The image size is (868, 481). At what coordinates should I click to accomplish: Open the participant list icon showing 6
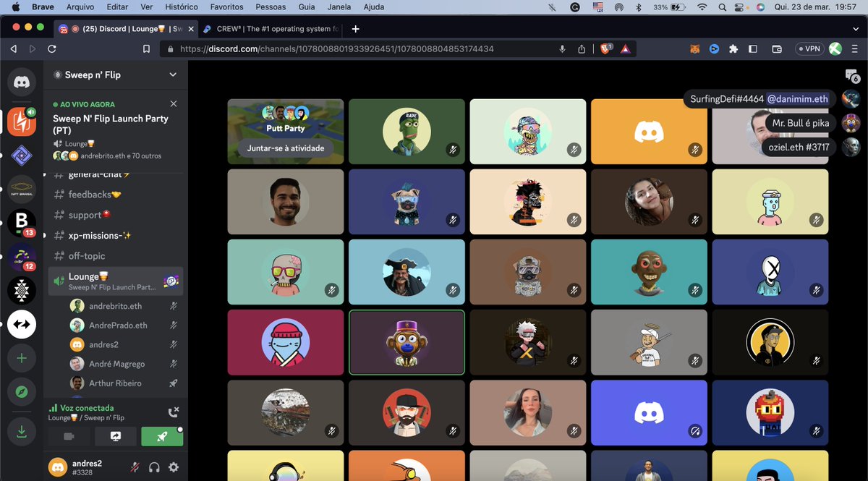(851, 76)
